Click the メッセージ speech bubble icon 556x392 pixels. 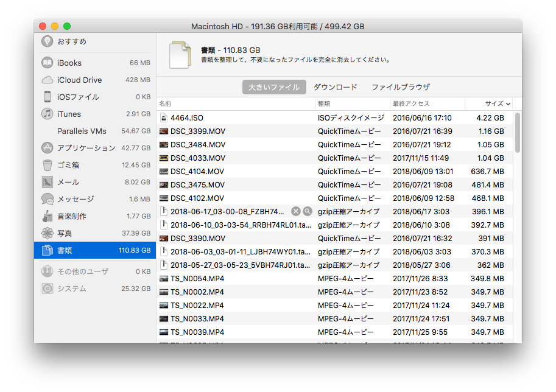tap(47, 199)
